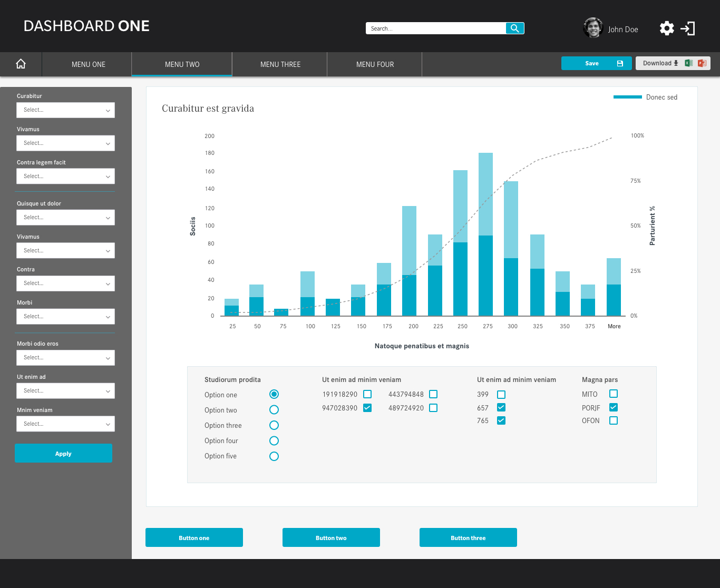720x588 pixels.
Task: Click the Donec sed legend label
Action: pyautogui.click(x=661, y=97)
